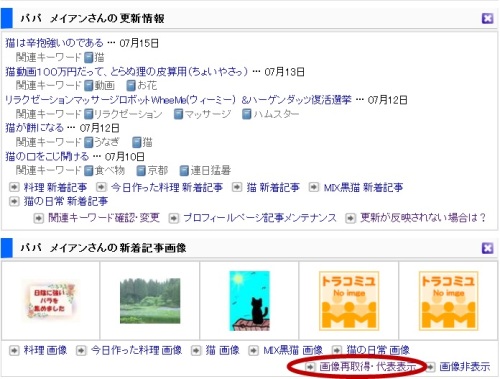Screen dimensions: 500x379
Task: Open 猫 新着記事 link
Action: click(x=273, y=187)
